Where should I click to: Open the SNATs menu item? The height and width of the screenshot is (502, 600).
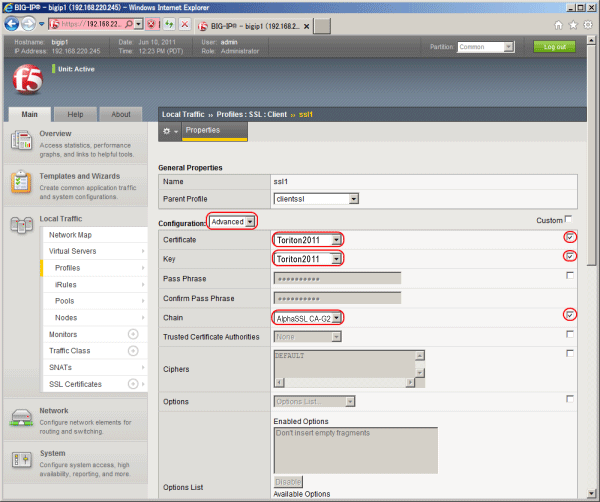(x=95, y=367)
